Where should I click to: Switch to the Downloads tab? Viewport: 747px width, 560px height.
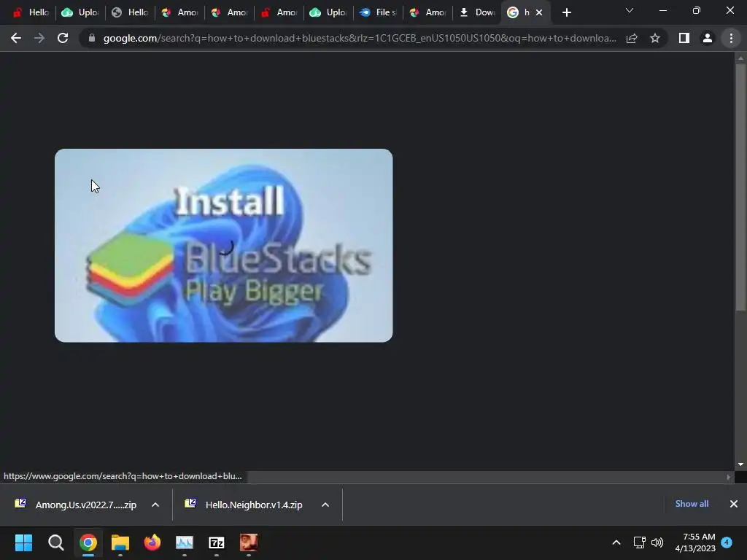coord(477,13)
